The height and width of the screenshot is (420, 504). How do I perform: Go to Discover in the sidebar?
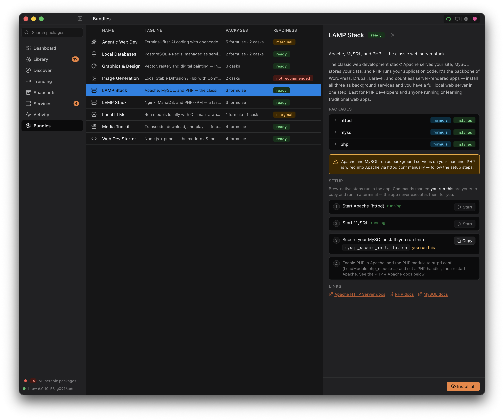pos(52,70)
